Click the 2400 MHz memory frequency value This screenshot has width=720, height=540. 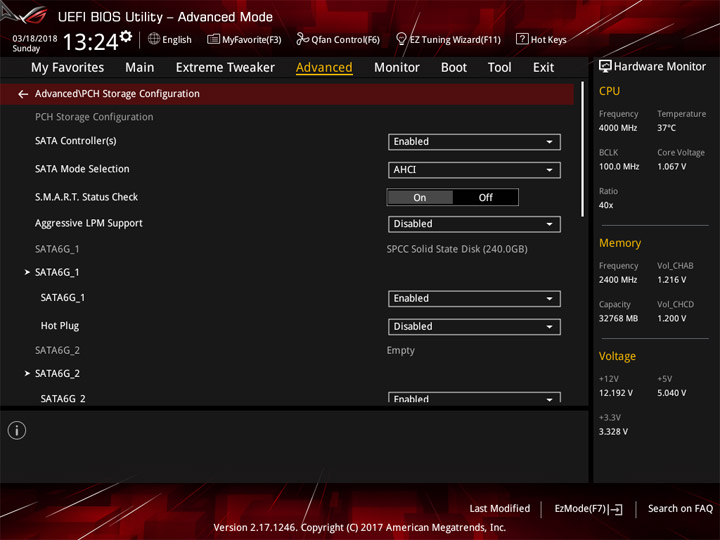(x=618, y=280)
